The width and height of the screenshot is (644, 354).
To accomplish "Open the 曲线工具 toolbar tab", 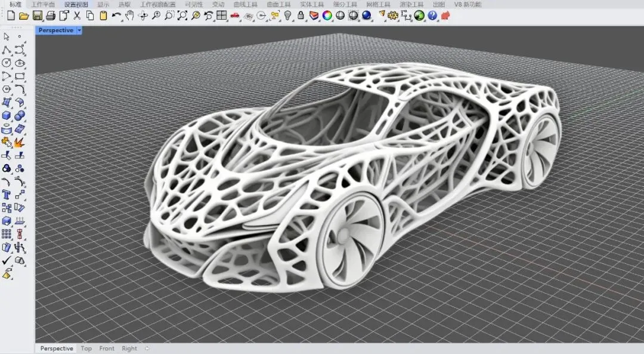I will click(246, 4).
